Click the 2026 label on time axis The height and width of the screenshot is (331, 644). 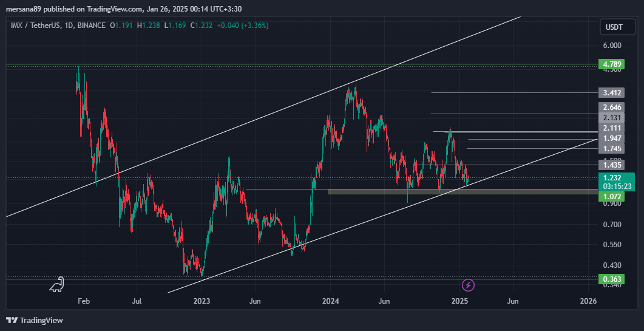pos(589,301)
